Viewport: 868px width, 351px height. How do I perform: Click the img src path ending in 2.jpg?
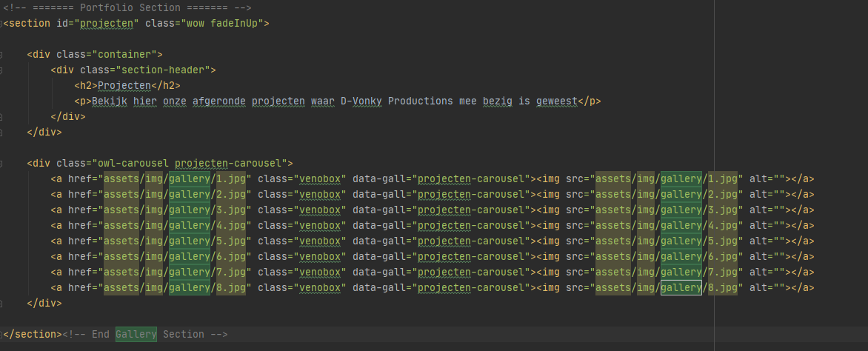pyautogui.click(x=667, y=195)
